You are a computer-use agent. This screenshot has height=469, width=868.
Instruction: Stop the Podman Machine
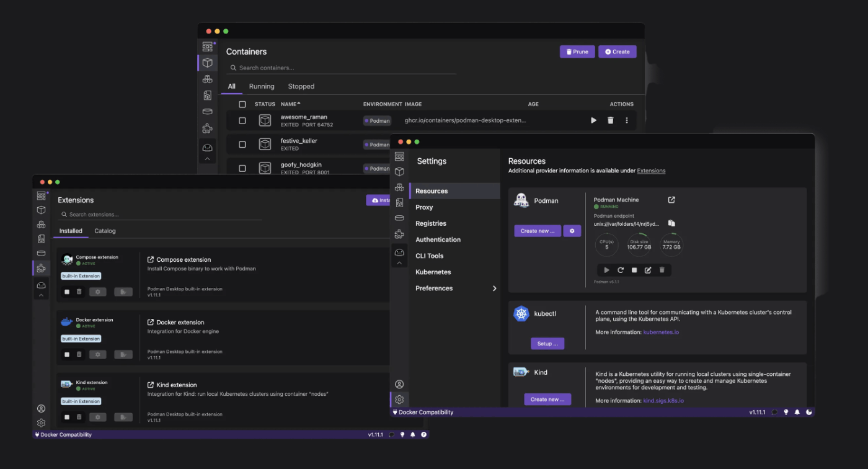(x=634, y=270)
